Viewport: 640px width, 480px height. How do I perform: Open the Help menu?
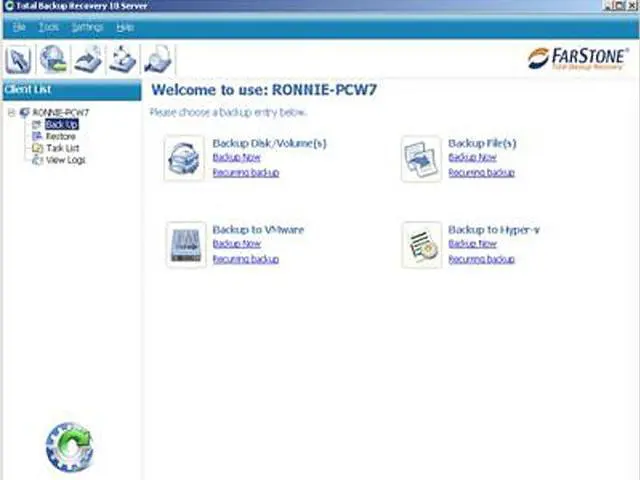[124, 27]
